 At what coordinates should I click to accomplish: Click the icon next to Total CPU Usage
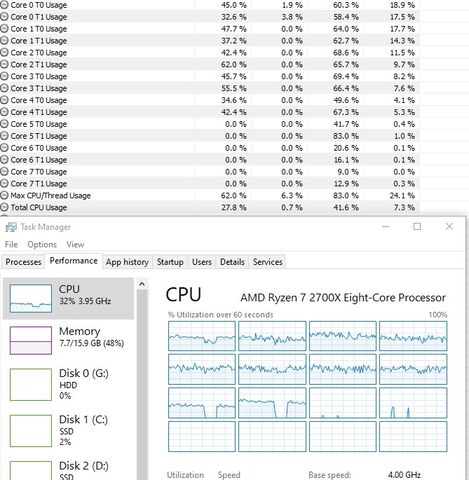coord(4,207)
